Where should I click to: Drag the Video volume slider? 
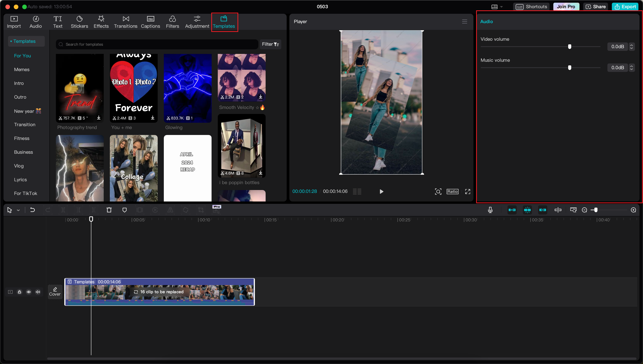coord(570,46)
